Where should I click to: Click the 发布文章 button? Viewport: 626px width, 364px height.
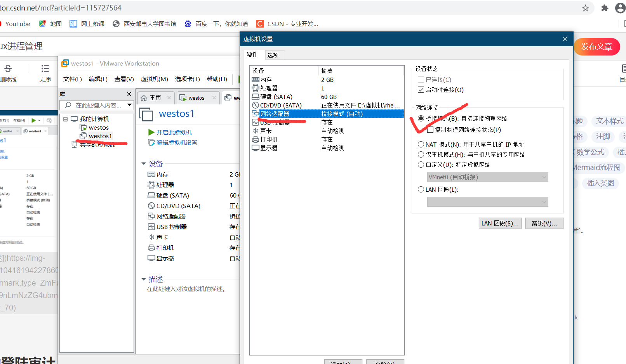point(596,47)
